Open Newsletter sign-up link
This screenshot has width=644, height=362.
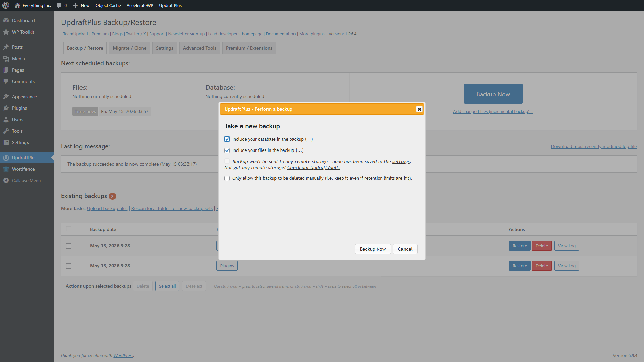pos(186,34)
